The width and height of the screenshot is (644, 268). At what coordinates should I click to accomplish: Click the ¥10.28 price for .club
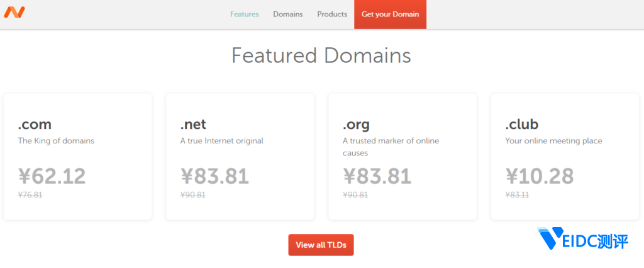[x=540, y=176]
